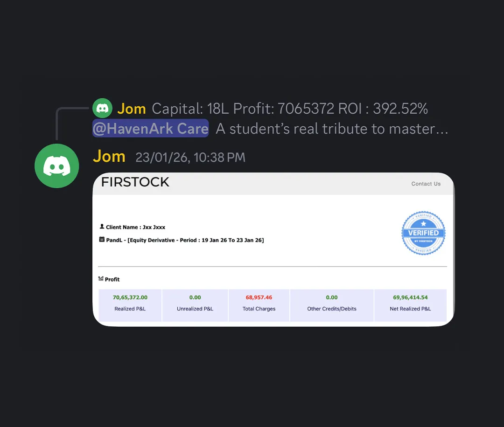Click Jom's large green Discord avatar
This screenshot has width=504, height=427.
pyautogui.click(x=57, y=165)
